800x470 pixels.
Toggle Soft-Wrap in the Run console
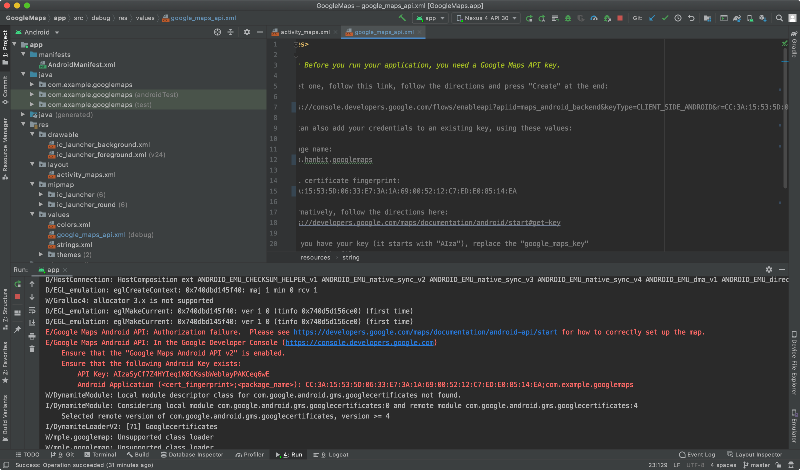click(32, 310)
